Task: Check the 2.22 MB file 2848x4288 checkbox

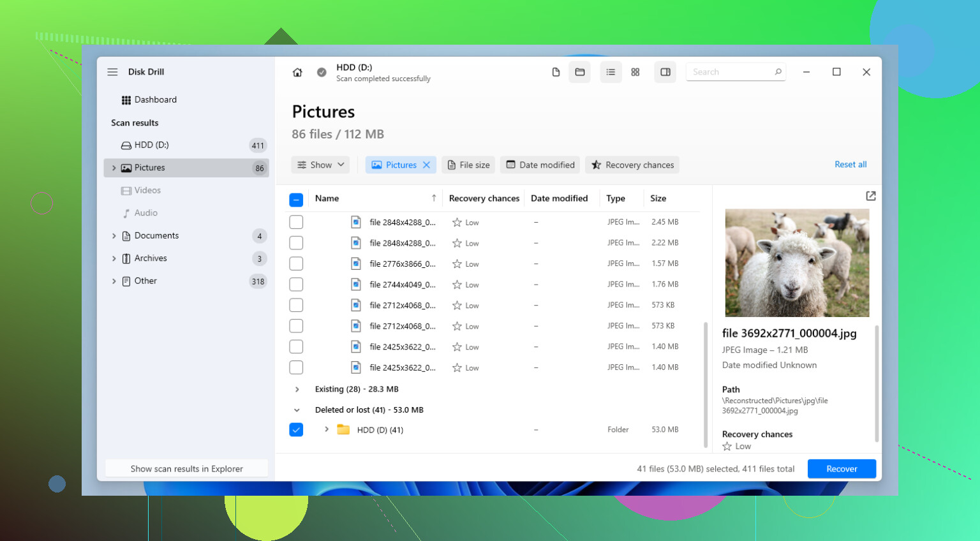Action: (296, 243)
